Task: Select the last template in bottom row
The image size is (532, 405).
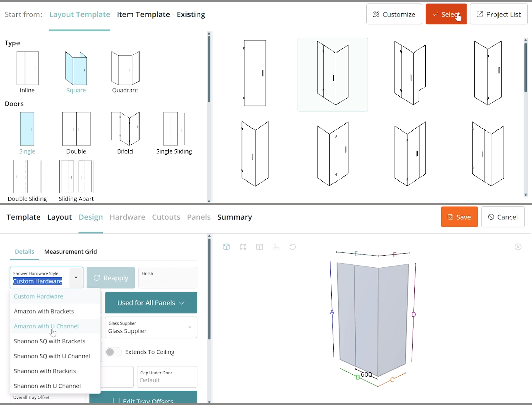Action: click(488, 154)
